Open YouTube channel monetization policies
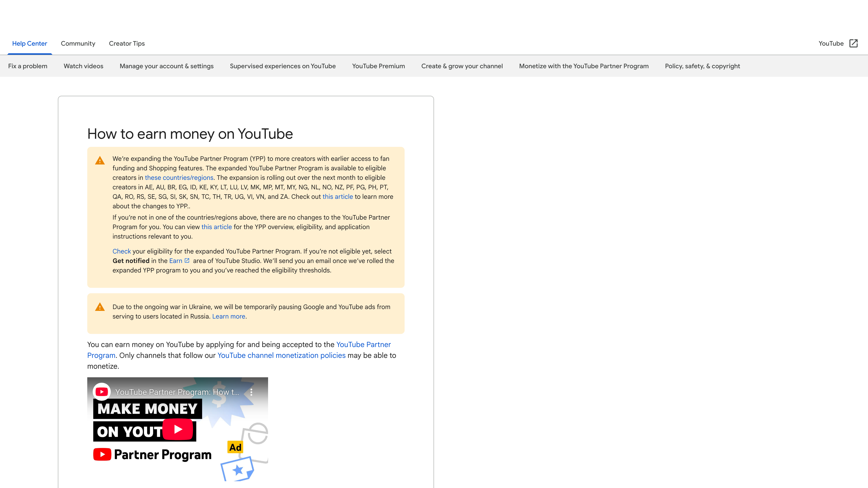The height and width of the screenshot is (488, 868). click(x=281, y=355)
